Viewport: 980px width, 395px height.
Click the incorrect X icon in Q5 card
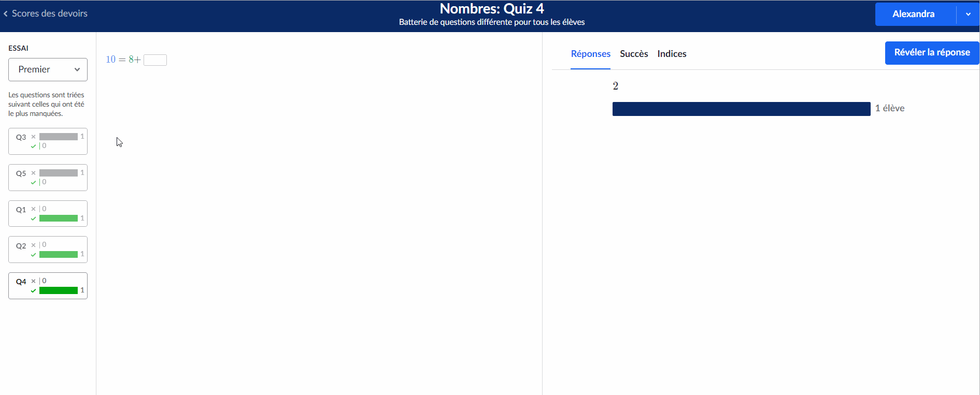click(x=33, y=173)
